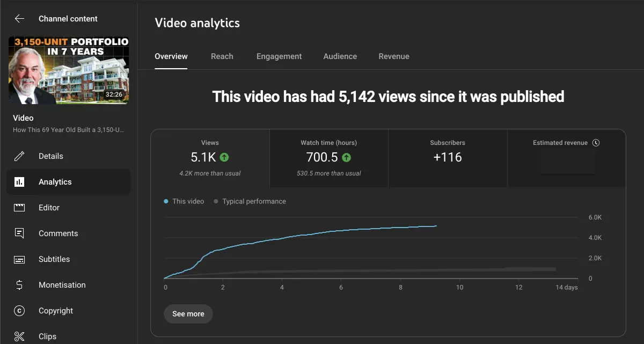
Task: Click the Subtitles icon
Action: click(19, 259)
